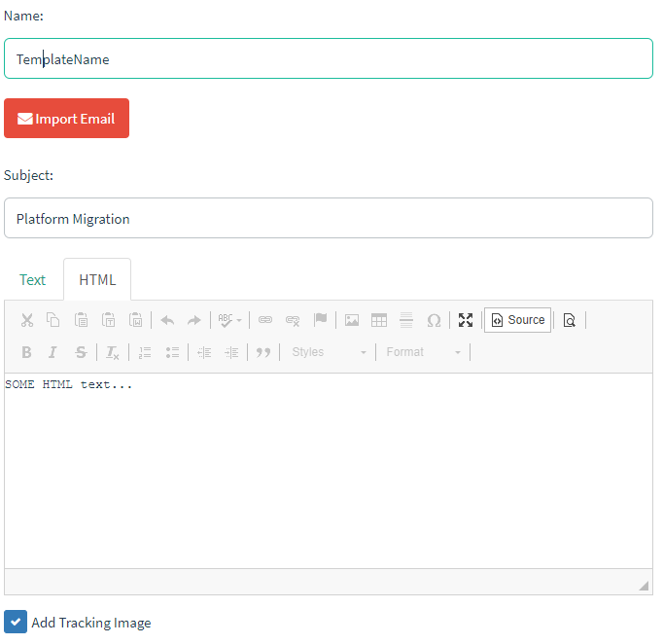Maximize the editor with the expand icon
The height and width of the screenshot is (644, 663).
466,320
